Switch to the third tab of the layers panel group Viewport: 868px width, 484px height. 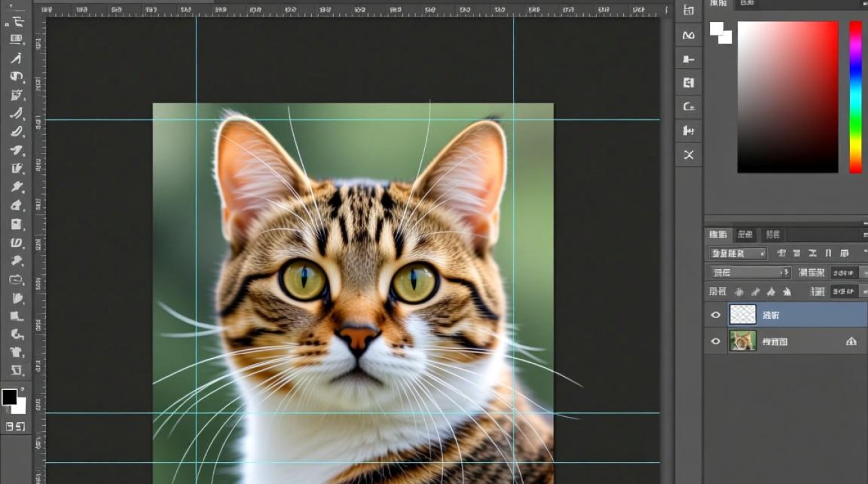[x=772, y=235]
